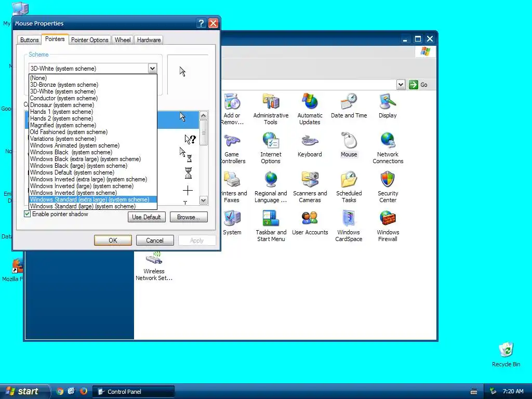Collapse the Scheme dropdown arrow
The width and height of the screenshot is (532, 399).
click(152, 68)
